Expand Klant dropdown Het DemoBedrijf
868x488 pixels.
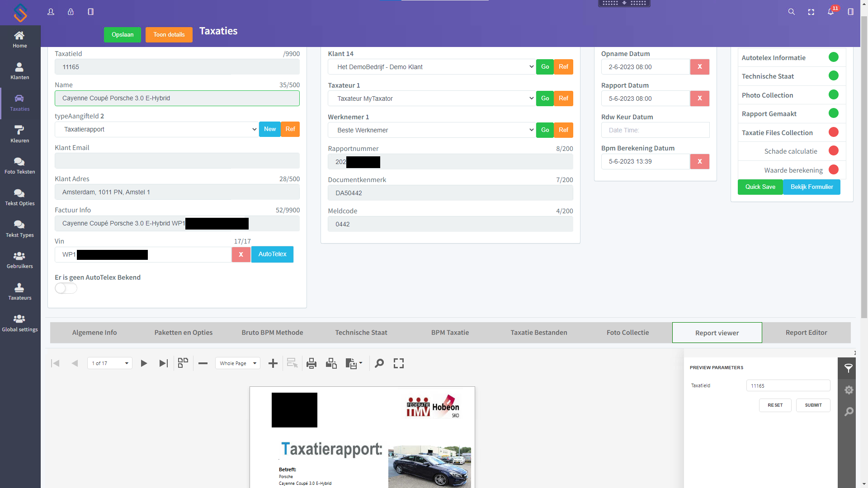click(432, 67)
